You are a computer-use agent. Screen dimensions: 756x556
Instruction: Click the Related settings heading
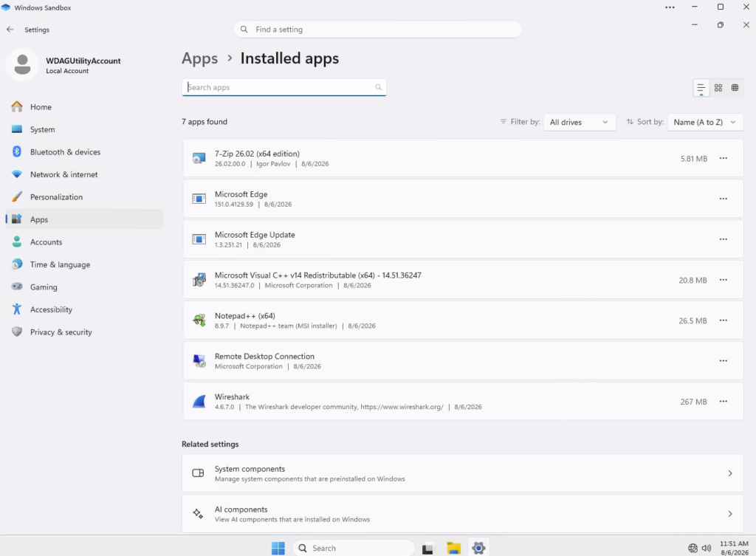click(210, 444)
